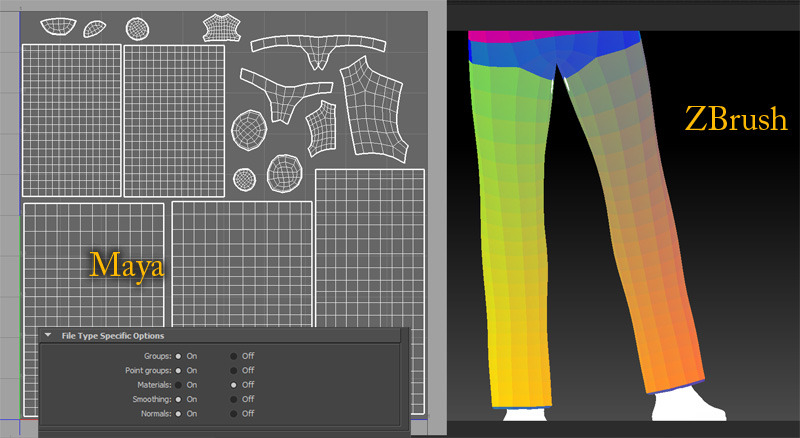This screenshot has width=800, height=438.
Task: Select the round UV shell in the top row
Action: [x=137, y=29]
